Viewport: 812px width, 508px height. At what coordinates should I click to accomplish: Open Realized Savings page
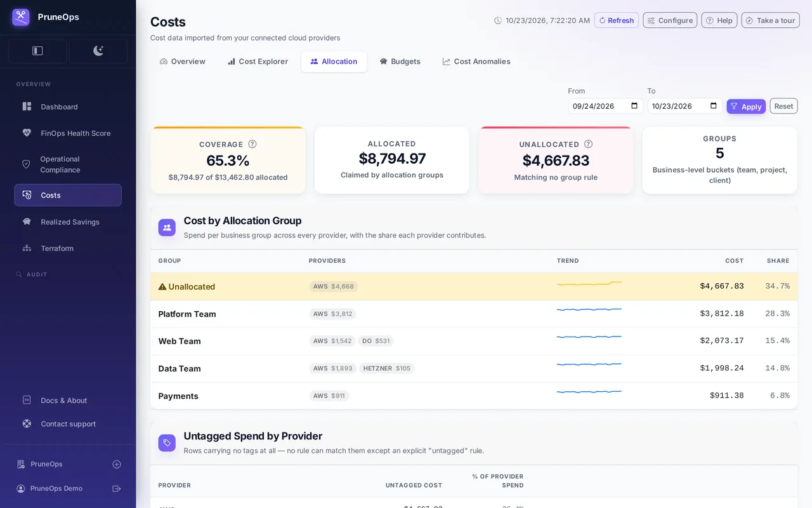pyautogui.click(x=68, y=222)
